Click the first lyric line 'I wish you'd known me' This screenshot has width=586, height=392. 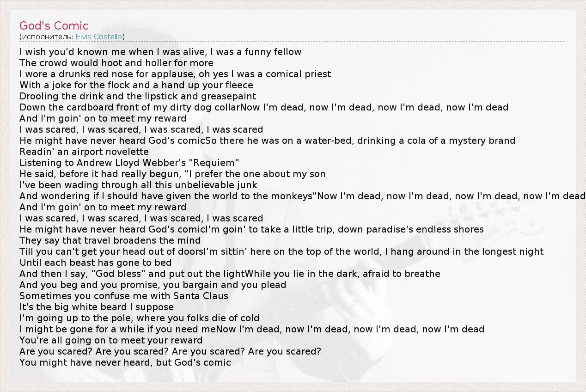[x=160, y=52]
